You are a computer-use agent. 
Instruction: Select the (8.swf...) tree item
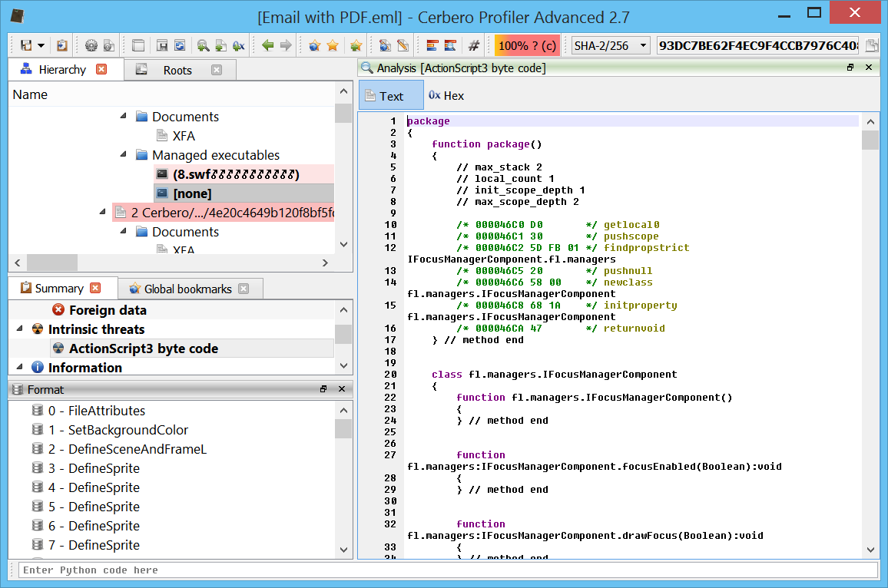point(244,174)
